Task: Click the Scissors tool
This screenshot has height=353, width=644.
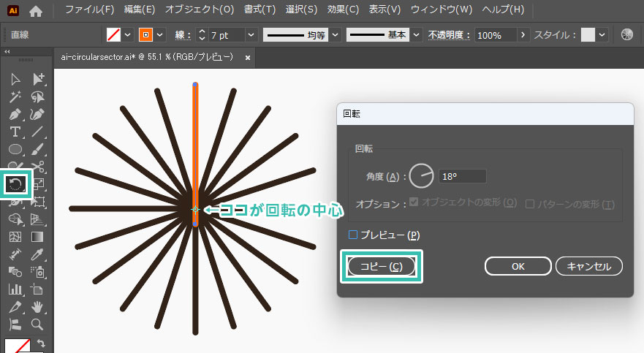Action: click(38, 167)
